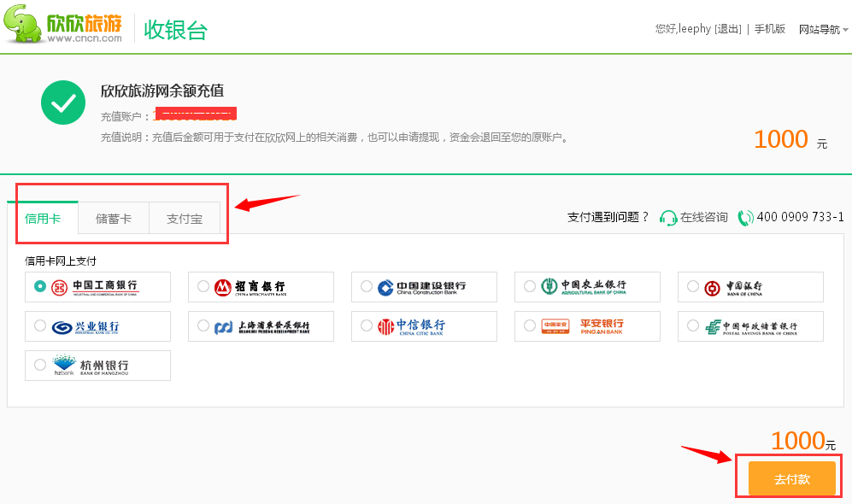Pick the 中国银行 radio button
The height and width of the screenshot is (504, 852).
pyautogui.click(x=693, y=286)
